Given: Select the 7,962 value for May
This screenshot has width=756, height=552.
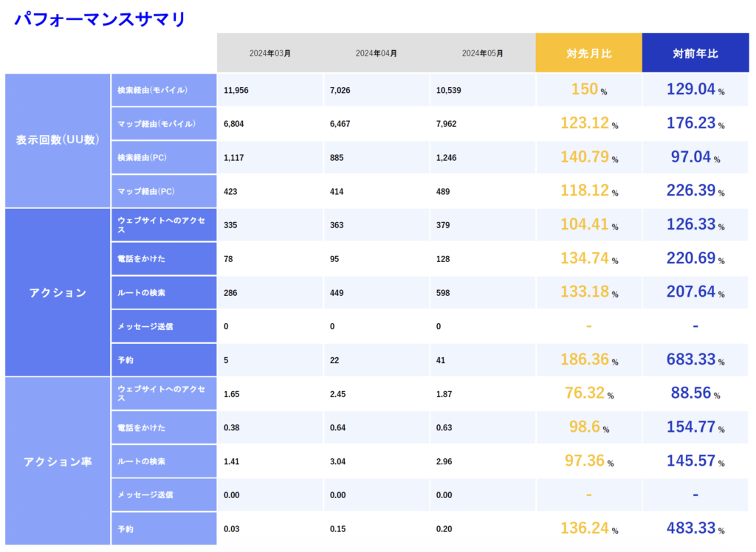Looking at the screenshot, I should (x=447, y=124).
